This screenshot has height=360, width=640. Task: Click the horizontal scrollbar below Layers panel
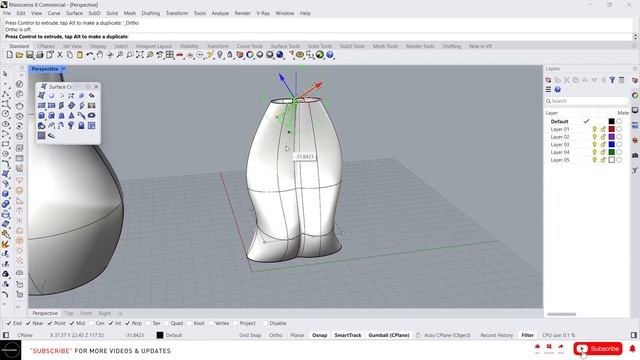(x=562, y=314)
